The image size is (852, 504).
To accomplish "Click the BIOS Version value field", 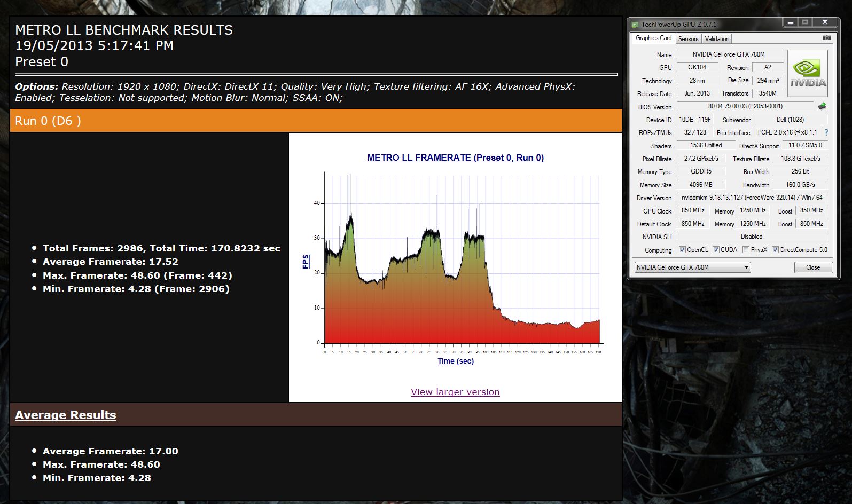I will pyautogui.click(x=745, y=107).
